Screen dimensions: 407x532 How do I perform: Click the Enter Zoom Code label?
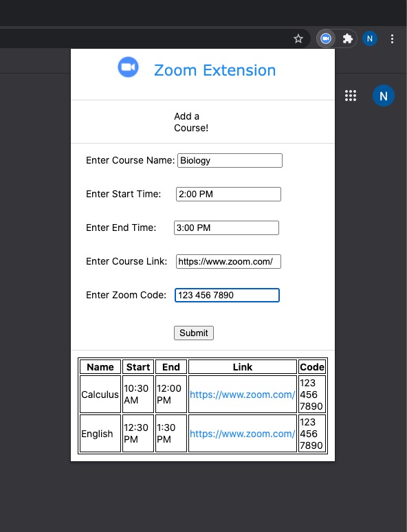point(126,295)
